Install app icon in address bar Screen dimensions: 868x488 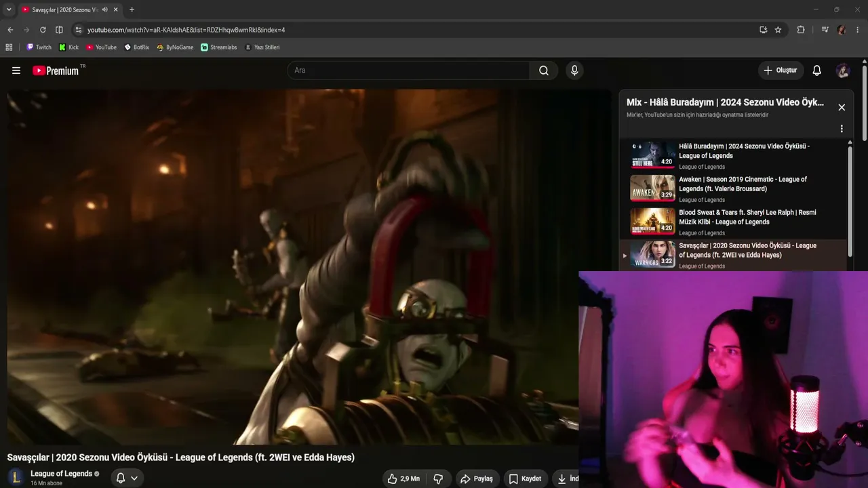tap(764, 30)
